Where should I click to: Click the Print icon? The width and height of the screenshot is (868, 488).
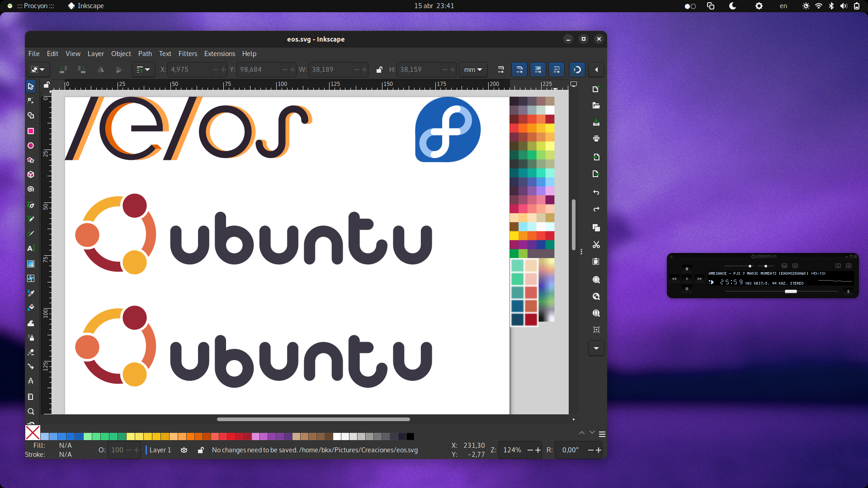pyautogui.click(x=596, y=139)
